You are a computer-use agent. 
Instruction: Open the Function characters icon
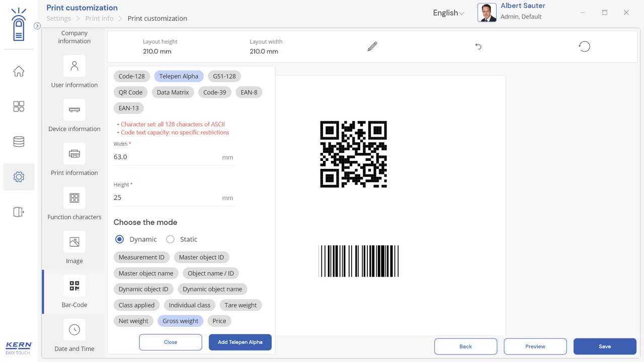pyautogui.click(x=74, y=198)
